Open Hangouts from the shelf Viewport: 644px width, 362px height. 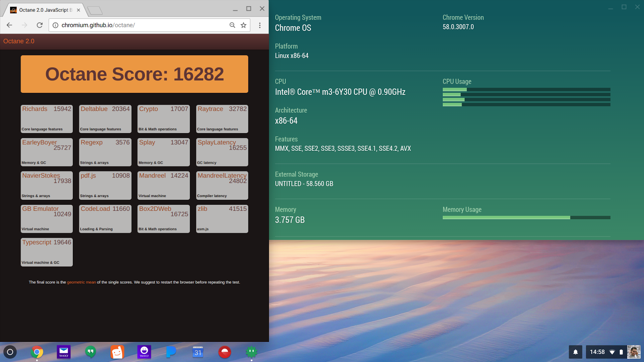point(91,352)
